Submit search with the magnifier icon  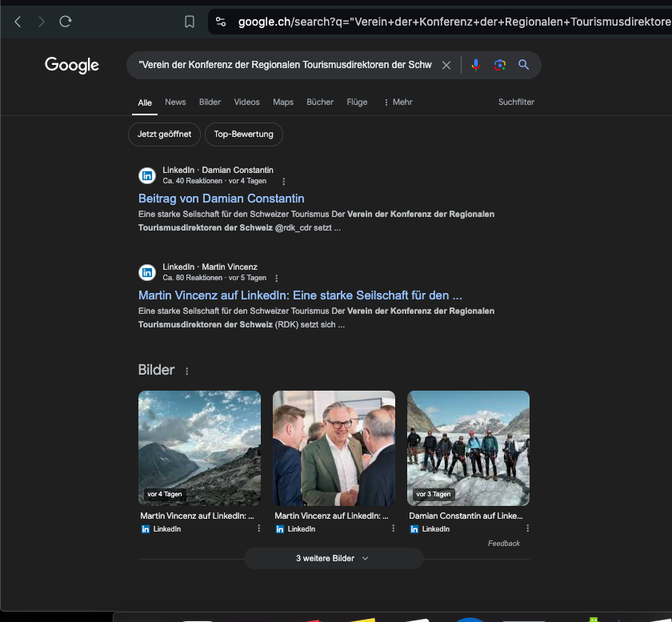523,65
